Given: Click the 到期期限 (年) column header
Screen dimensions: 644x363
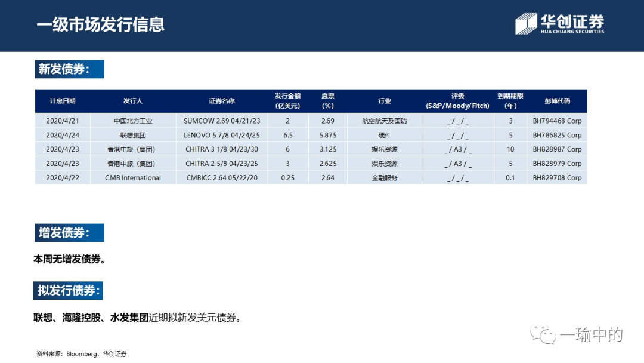Looking at the screenshot, I should pos(510,101).
